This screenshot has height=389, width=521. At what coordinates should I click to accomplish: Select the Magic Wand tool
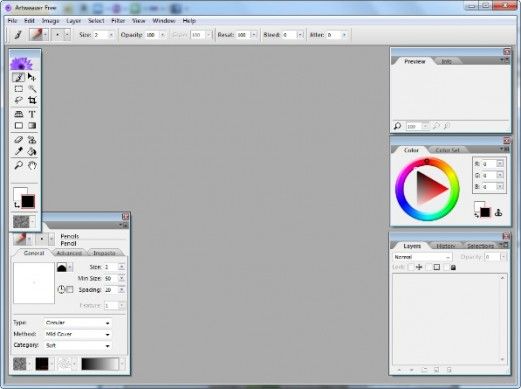[32, 89]
